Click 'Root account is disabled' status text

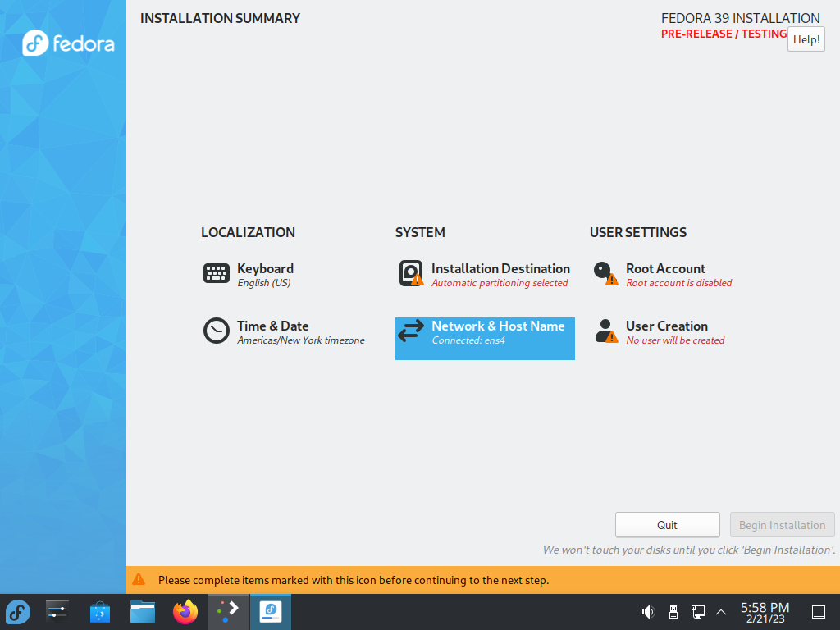pyautogui.click(x=678, y=283)
